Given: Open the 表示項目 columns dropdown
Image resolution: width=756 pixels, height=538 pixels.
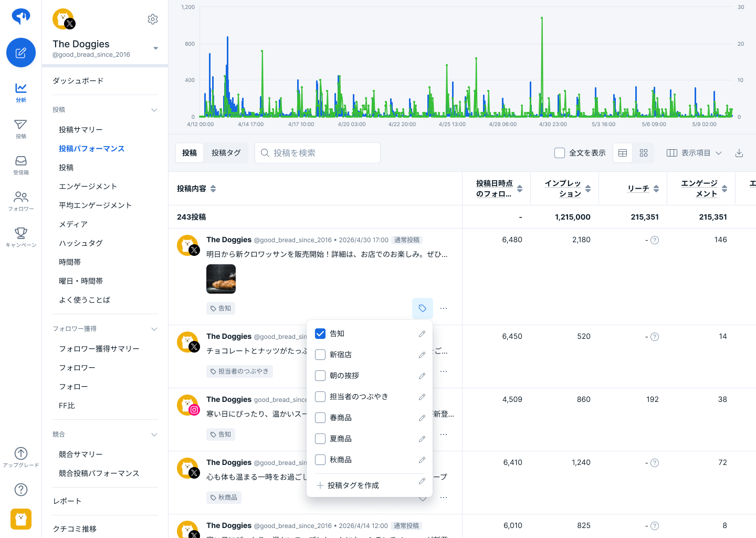Looking at the screenshot, I should click(694, 153).
